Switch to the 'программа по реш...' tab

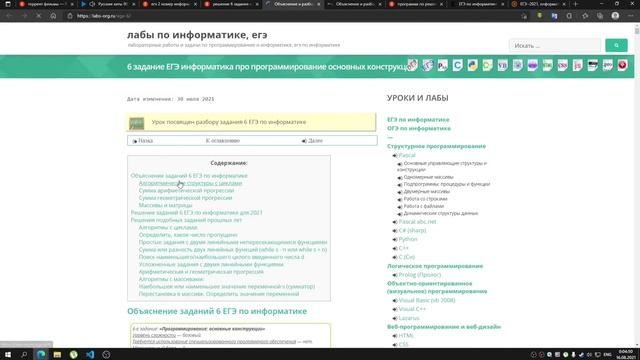[415, 4]
